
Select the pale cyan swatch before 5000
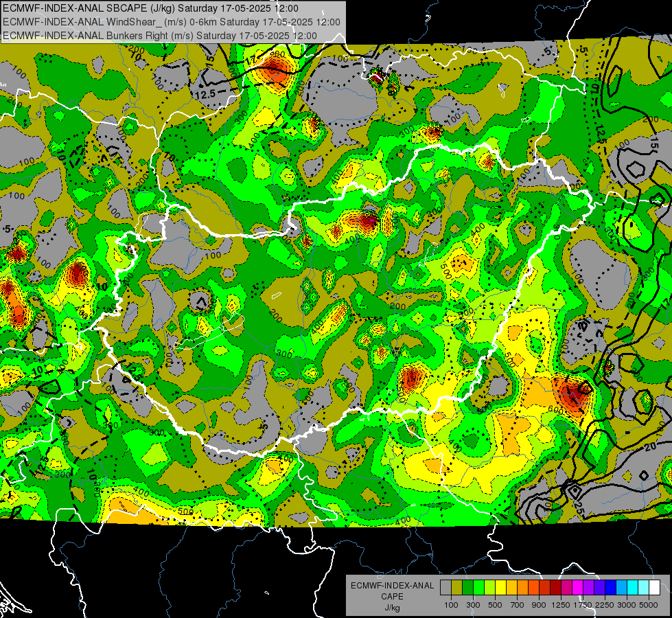coord(644,588)
